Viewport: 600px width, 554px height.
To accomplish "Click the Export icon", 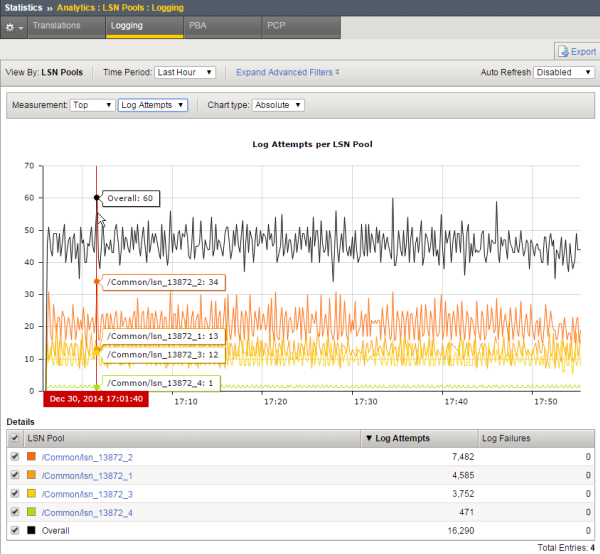I will pos(563,51).
